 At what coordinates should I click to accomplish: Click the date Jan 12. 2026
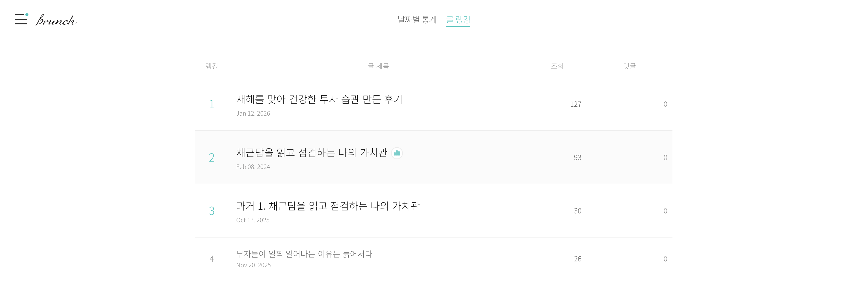pos(253,114)
